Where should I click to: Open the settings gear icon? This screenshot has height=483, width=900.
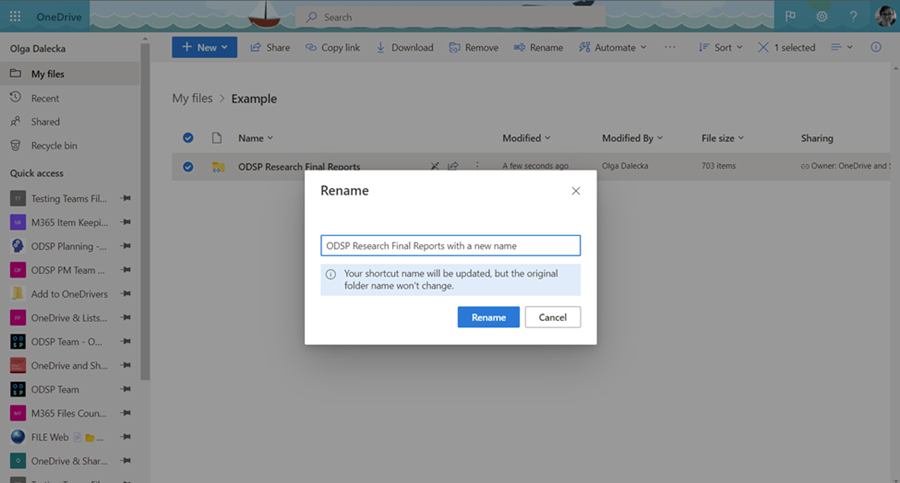[821, 17]
